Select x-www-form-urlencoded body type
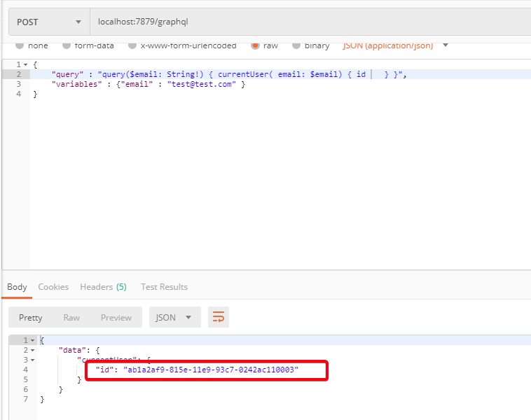Screen dimensions: 531x420 coord(132,45)
